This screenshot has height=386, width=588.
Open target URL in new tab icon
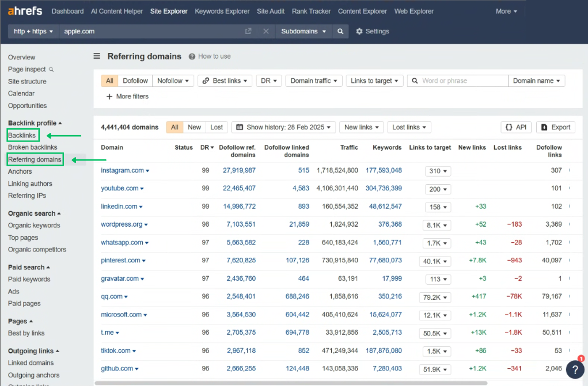click(248, 32)
